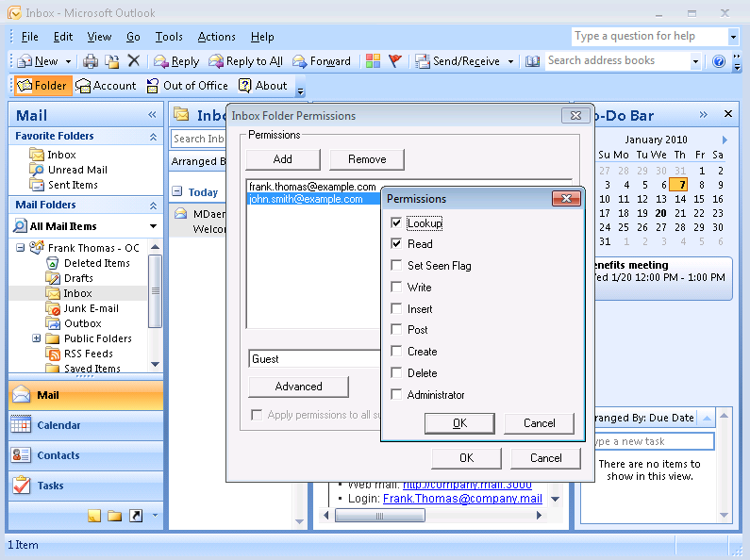Expand the Public Folders tree node
Screen dimensions: 750x560
(x=37, y=338)
